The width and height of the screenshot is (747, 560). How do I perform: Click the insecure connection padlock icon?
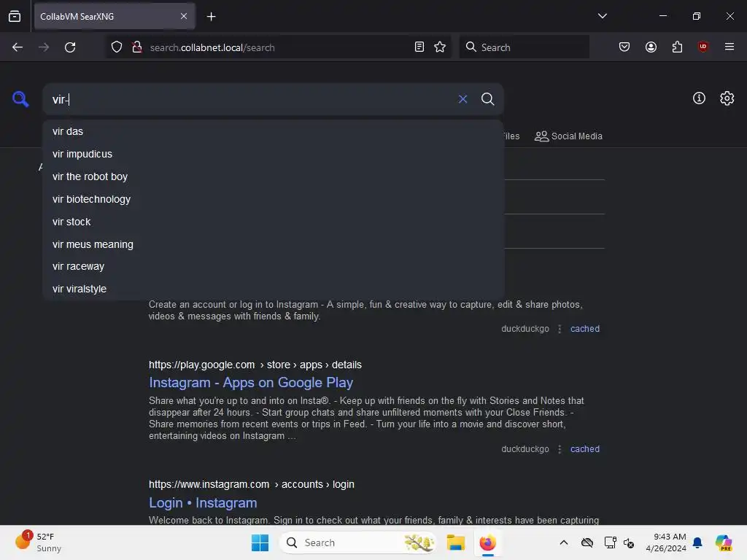click(x=137, y=47)
